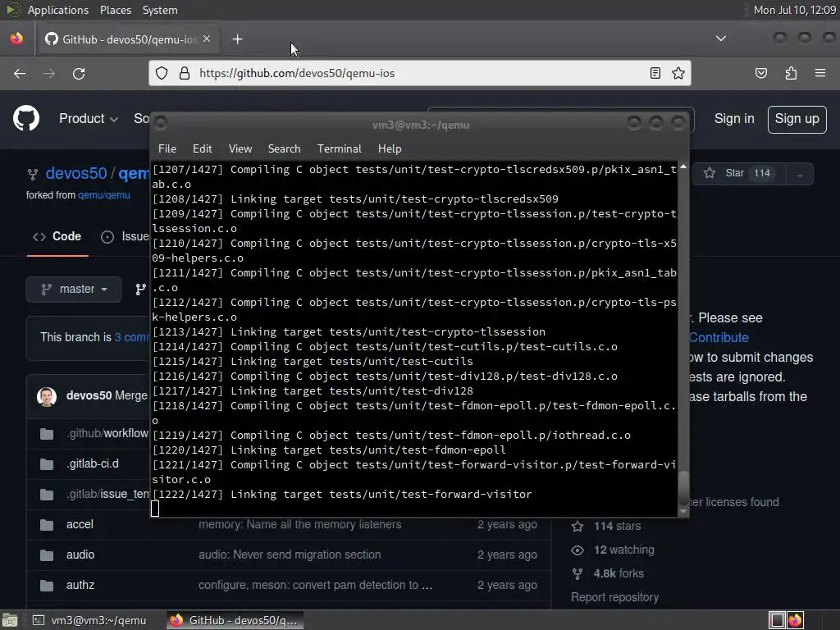Click the branches fork icon beside master

[x=140, y=290]
